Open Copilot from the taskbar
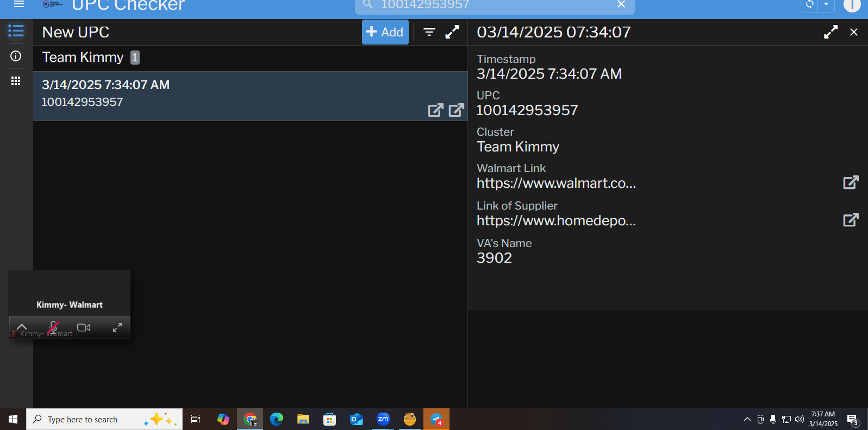 point(223,419)
